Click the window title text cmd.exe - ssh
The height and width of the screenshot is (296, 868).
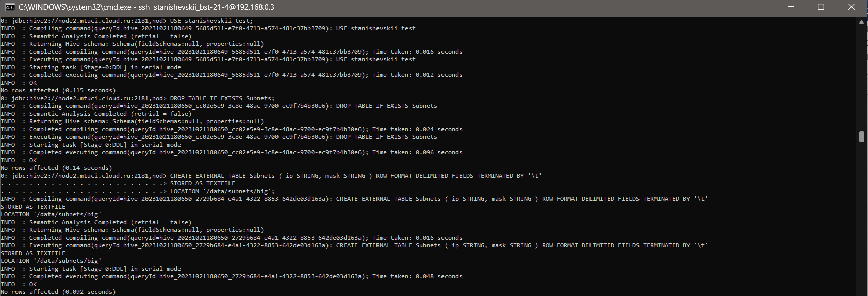146,7
